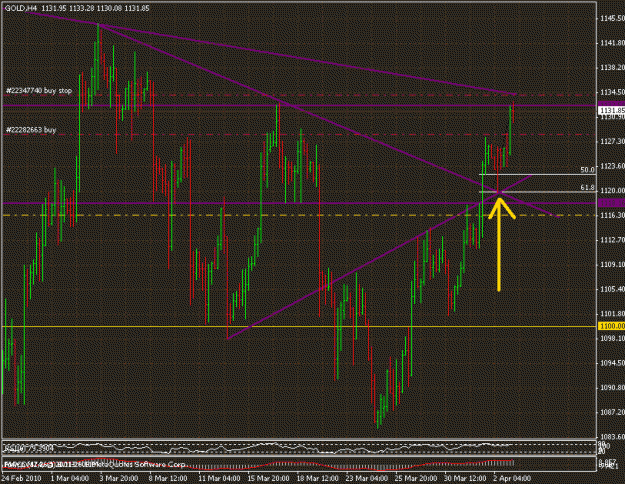
Task: Select the solid yellow horizontal line at 1100.00
Action: [299, 327]
